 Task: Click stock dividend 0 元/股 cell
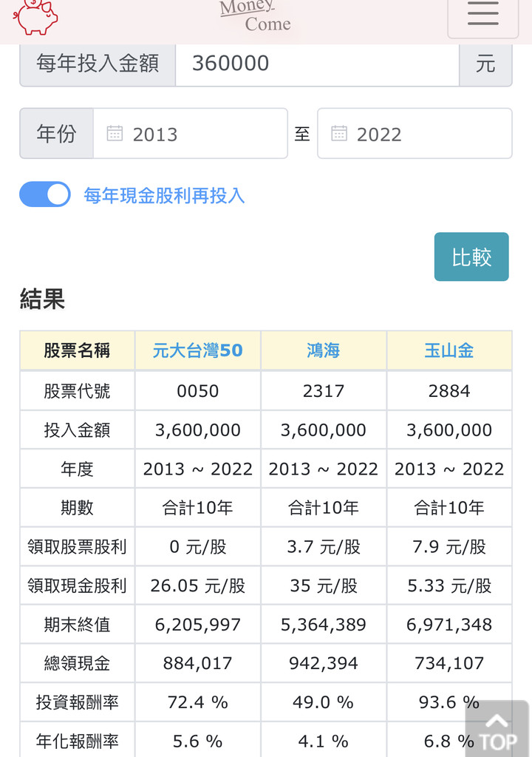coord(198,546)
